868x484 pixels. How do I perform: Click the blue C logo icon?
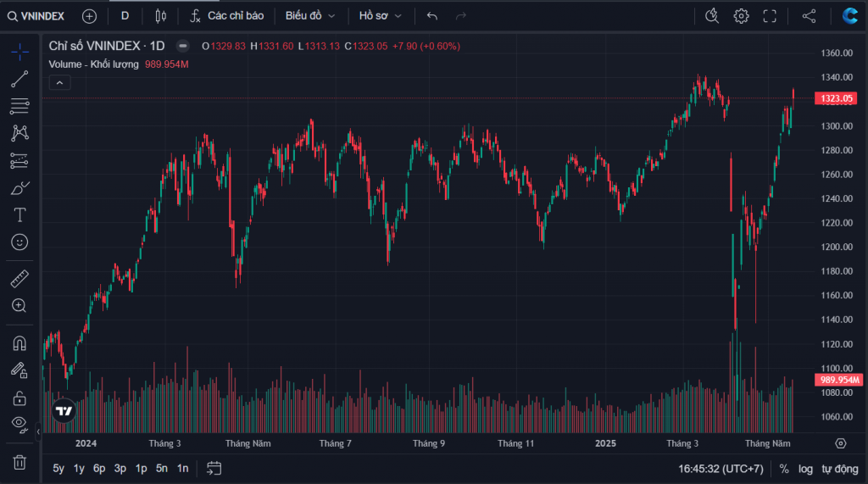(849, 15)
